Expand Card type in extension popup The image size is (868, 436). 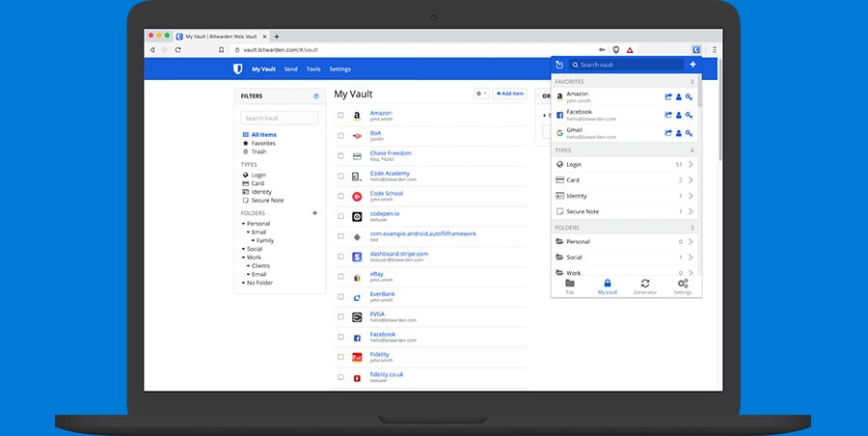click(x=691, y=180)
